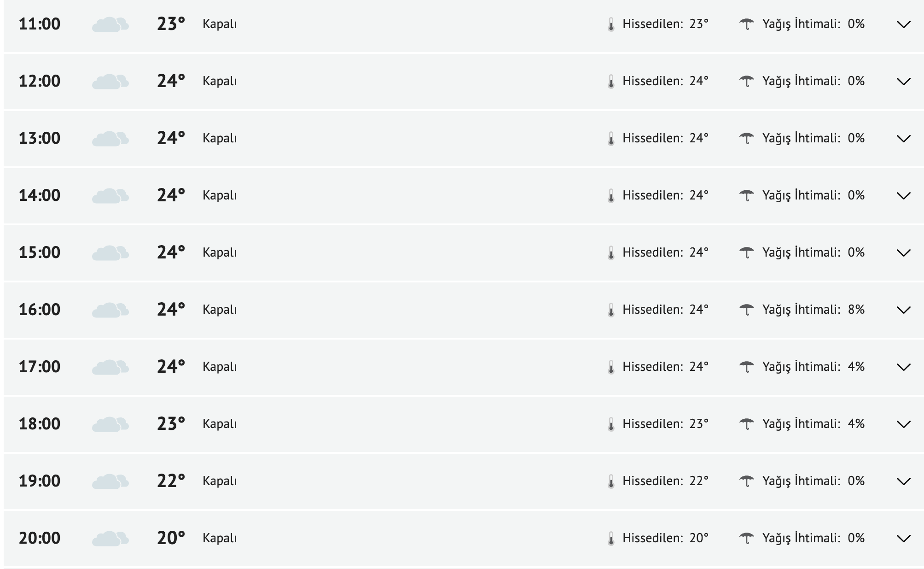Expand the 16:00 row with 8% rain
This screenshot has width=924, height=569.
[904, 310]
